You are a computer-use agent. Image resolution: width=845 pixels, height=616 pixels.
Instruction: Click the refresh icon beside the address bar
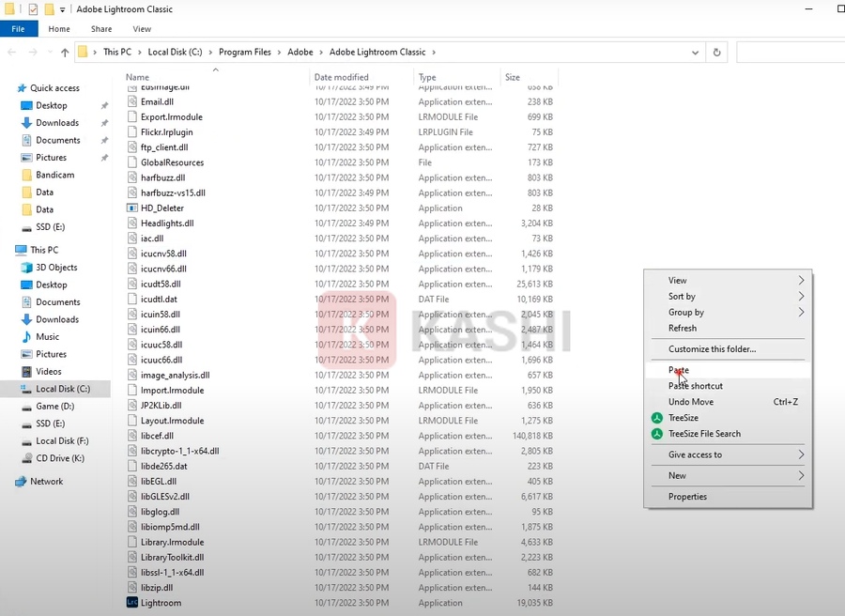pos(715,52)
